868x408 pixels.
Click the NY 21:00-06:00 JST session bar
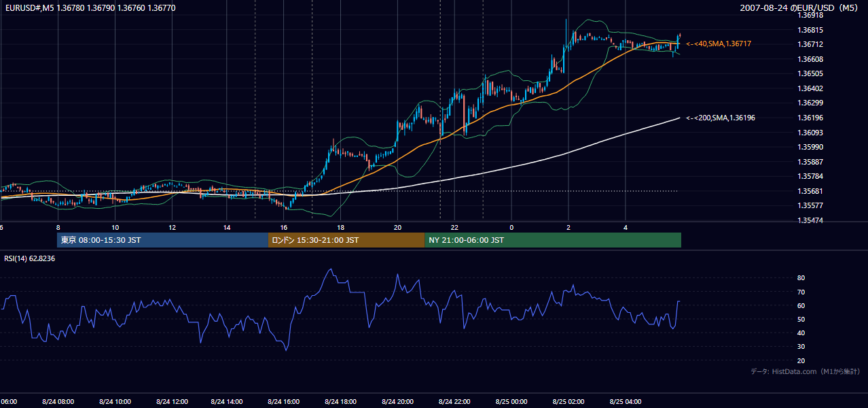[x=553, y=240]
